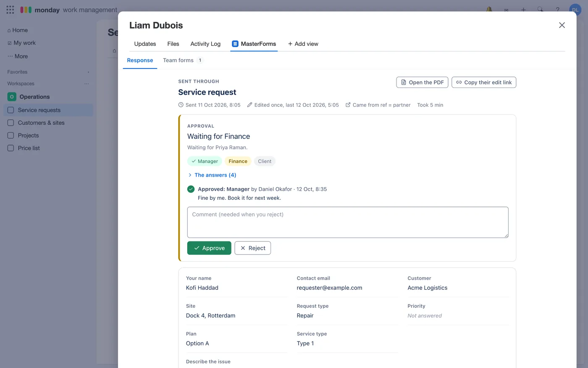
Task: Click the monday logo icon
Action: [26, 10]
